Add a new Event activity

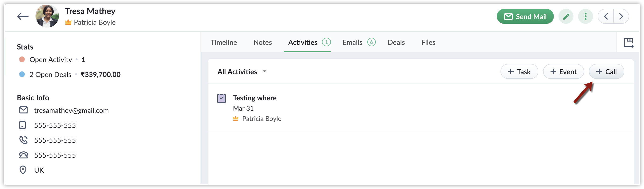click(x=563, y=72)
